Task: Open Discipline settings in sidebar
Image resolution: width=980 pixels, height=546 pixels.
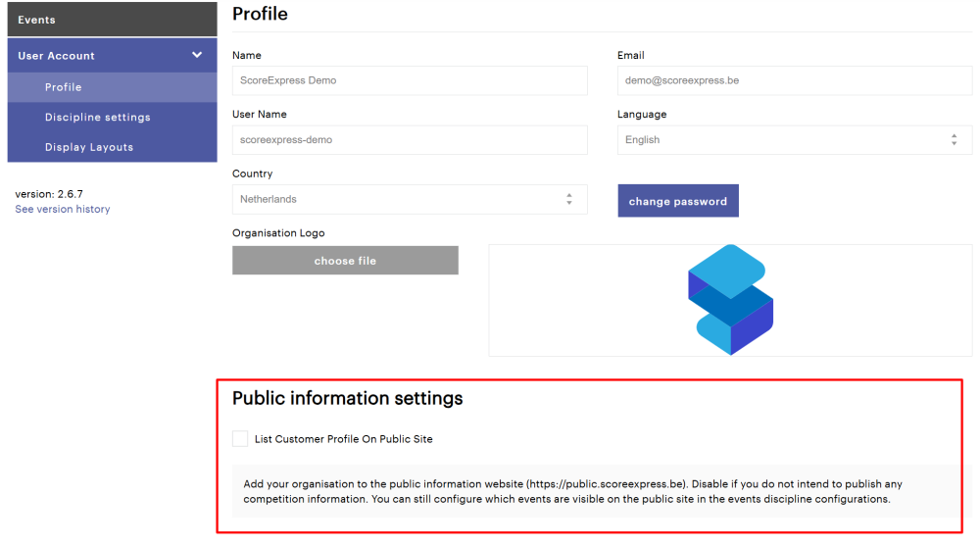Action: 98,117
